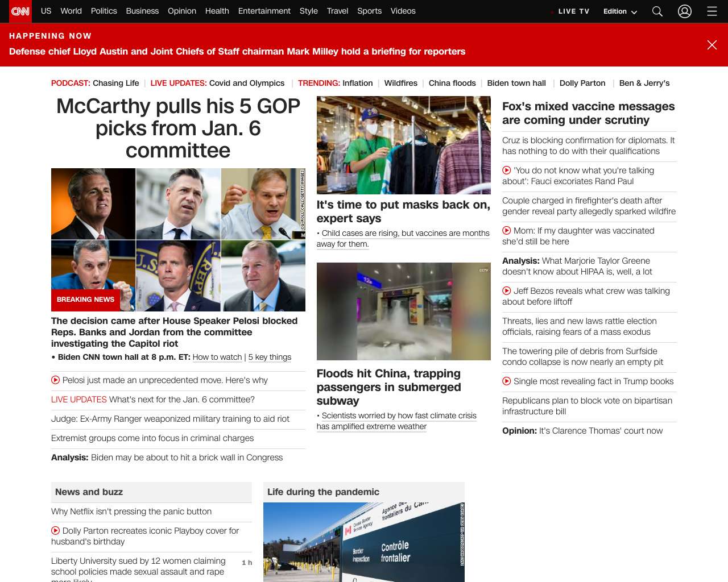Viewport: 728px width, 582px height.
Task: Open Chasing Life podcast link
Action: tap(116, 83)
